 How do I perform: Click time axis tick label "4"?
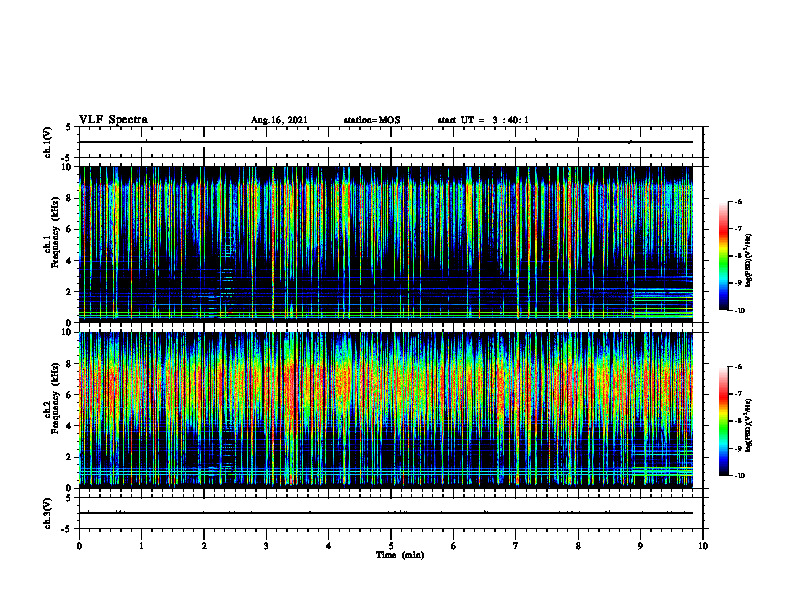(329, 546)
